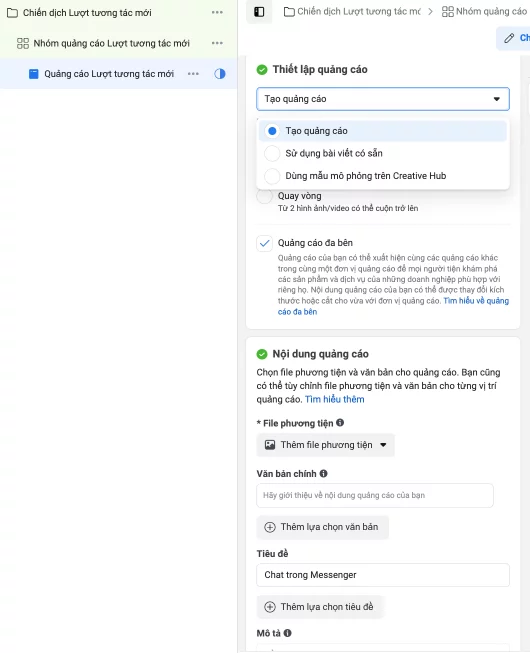Choose Dùng mẫu mô phỏng trên Creative Hub

coord(383,176)
